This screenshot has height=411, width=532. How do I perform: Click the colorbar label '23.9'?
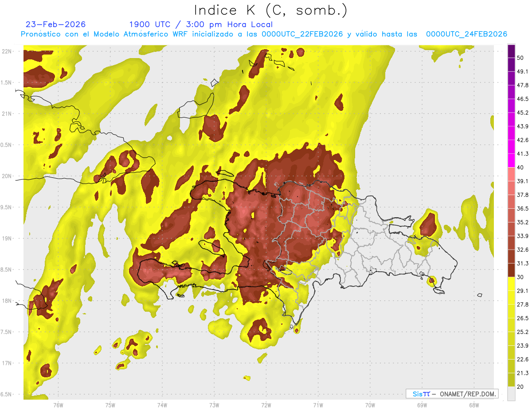pyautogui.click(x=523, y=346)
